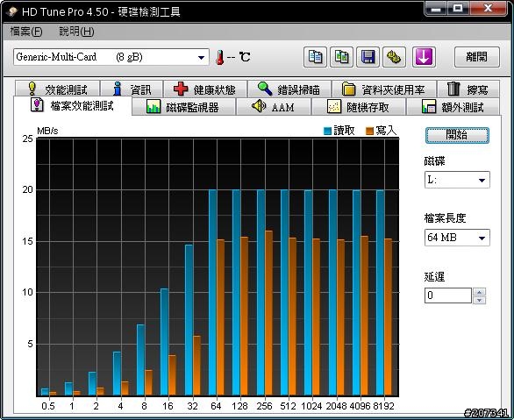Open the 磁碟 drive letter L: dropdown
Viewport: 514px width, 420px height.
(x=457, y=180)
